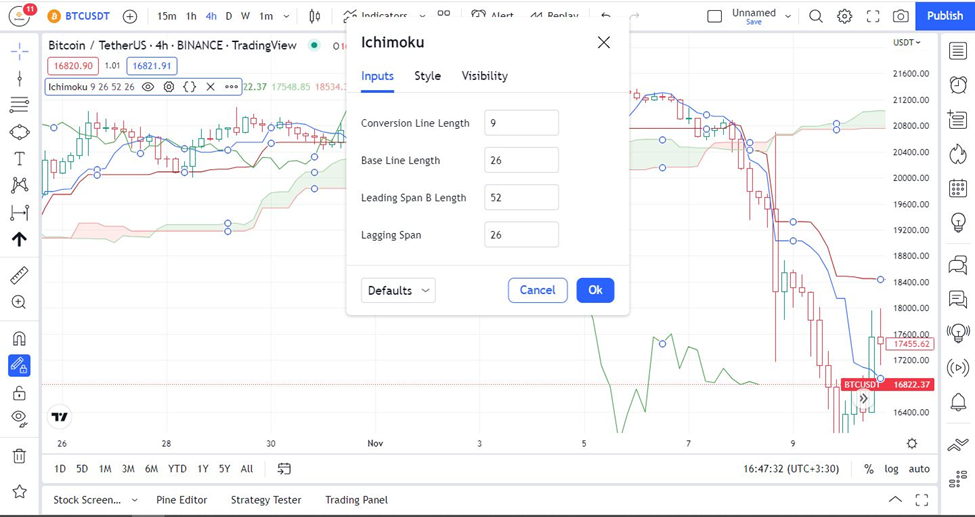Toggle percent scale mode
975x517 pixels.
click(869, 469)
